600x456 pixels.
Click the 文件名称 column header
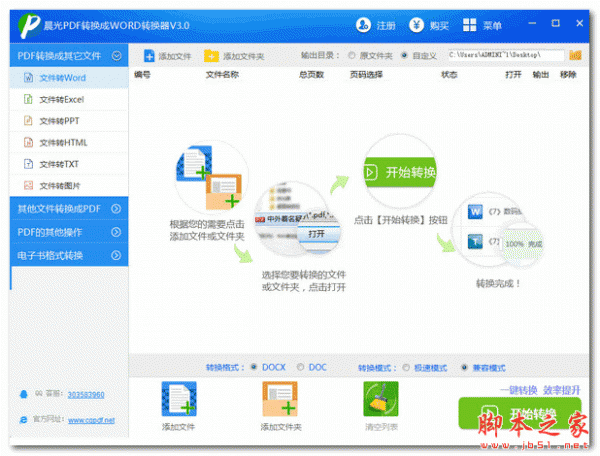(222, 75)
